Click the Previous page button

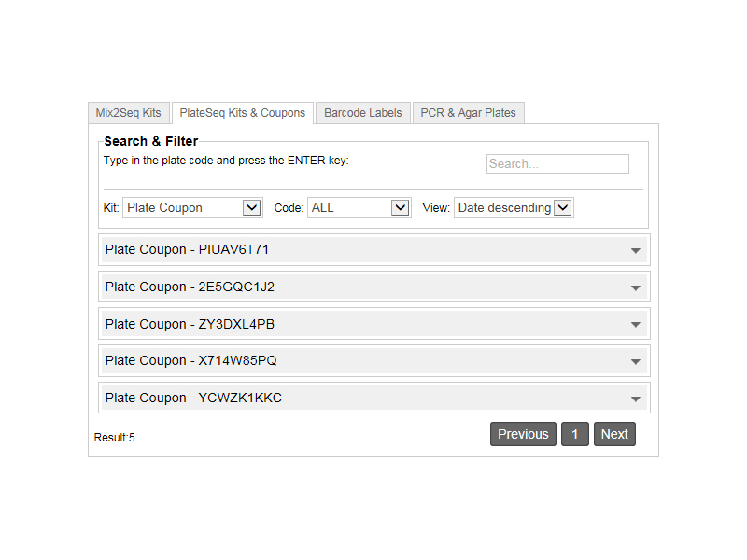pos(523,434)
